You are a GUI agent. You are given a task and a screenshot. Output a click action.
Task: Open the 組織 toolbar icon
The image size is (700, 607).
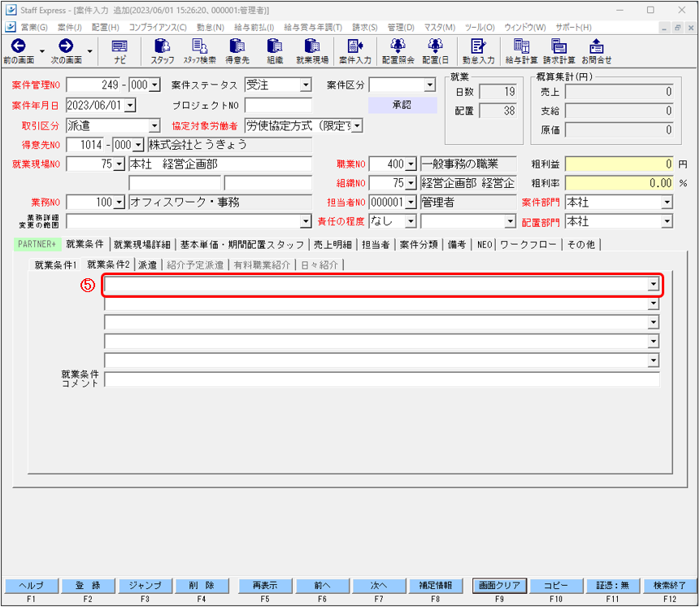(x=275, y=46)
